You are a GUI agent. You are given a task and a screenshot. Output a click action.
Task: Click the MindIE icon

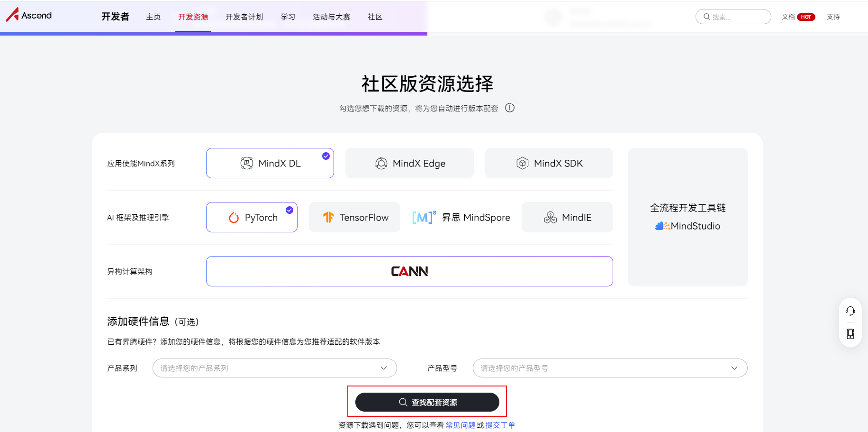click(x=550, y=217)
